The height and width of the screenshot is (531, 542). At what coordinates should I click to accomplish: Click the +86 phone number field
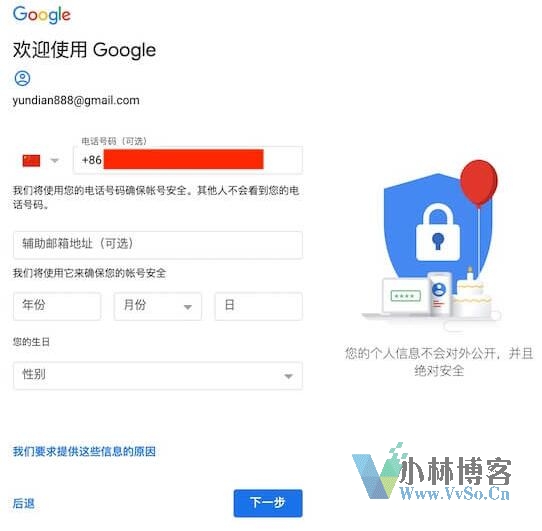188,160
